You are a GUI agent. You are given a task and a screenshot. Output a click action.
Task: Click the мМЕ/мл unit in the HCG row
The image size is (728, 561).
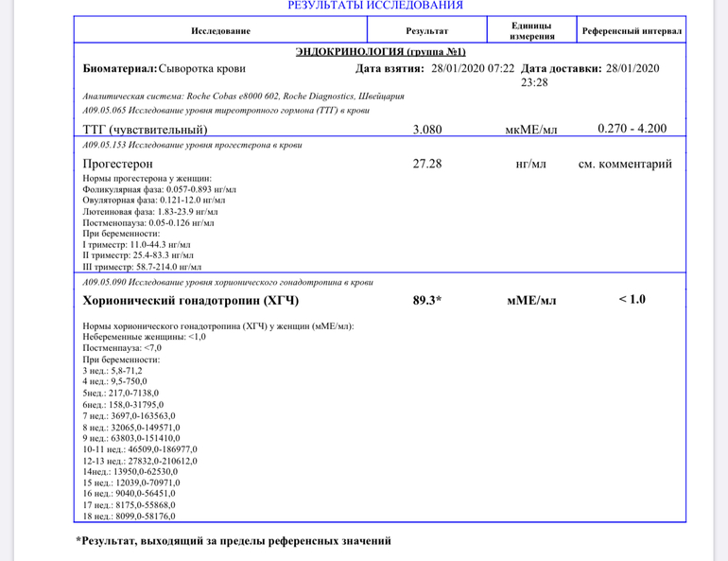click(x=530, y=301)
